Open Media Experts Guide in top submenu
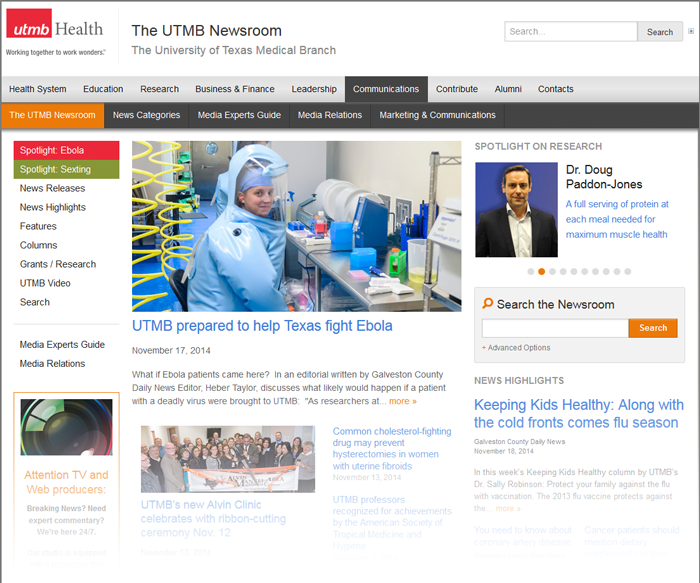700x583 pixels. (x=239, y=115)
